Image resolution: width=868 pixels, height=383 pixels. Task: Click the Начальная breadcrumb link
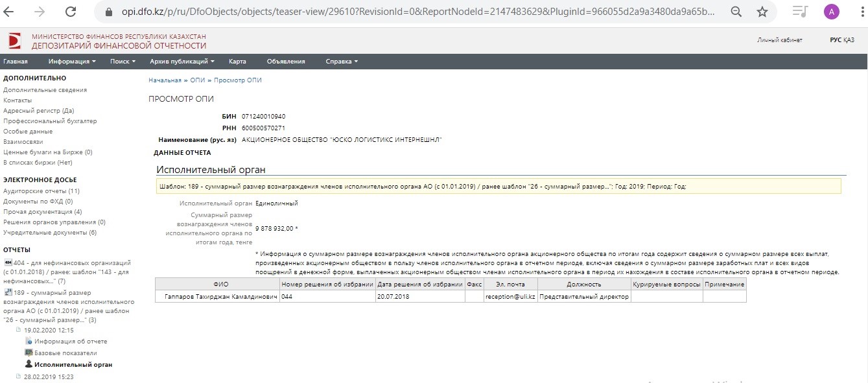point(165,80)
